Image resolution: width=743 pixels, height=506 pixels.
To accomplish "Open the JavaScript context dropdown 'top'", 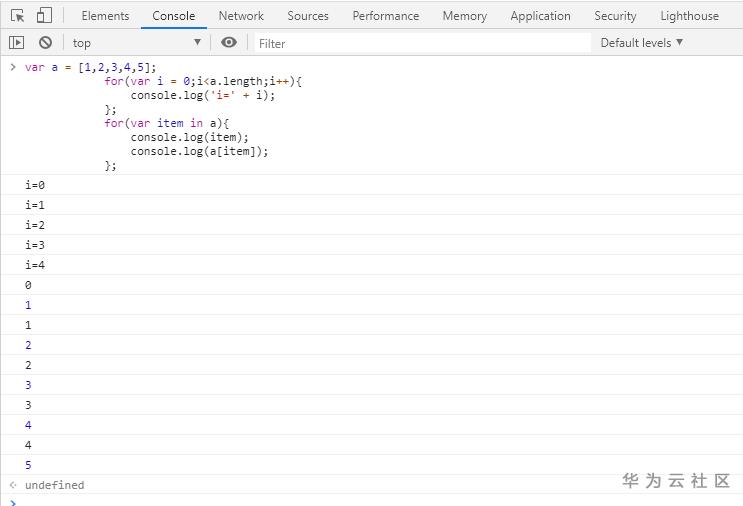I will point(136,43).
